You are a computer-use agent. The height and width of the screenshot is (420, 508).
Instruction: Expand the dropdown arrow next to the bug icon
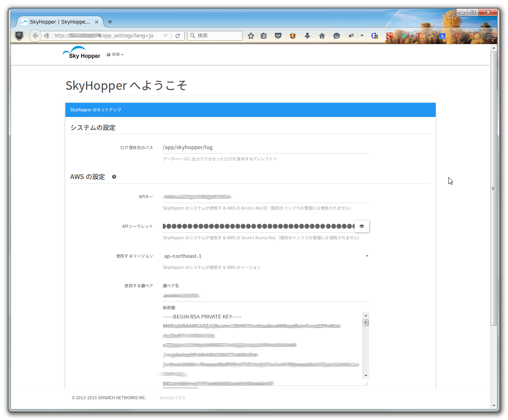(362, 36)
